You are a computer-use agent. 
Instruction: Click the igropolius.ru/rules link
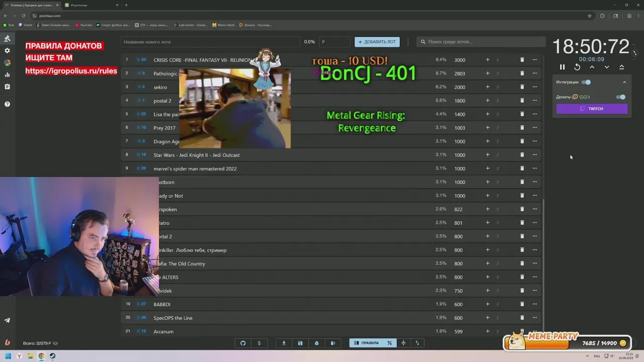click(71, 71)
